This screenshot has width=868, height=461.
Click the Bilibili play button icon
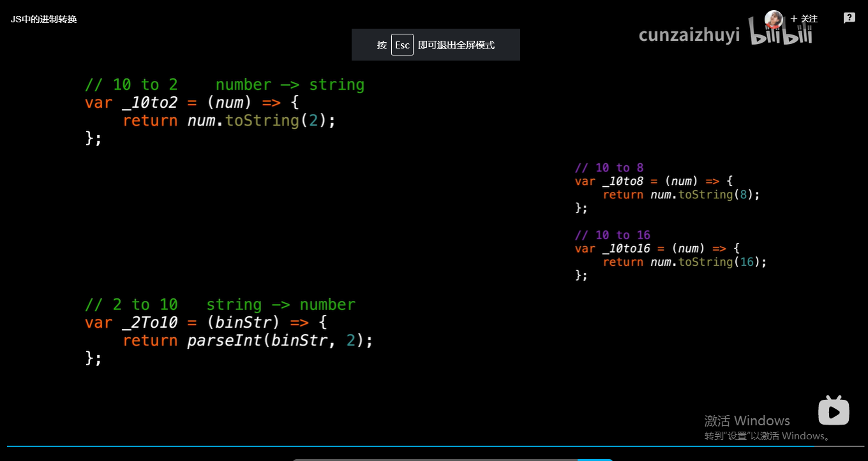coord(834,410)
